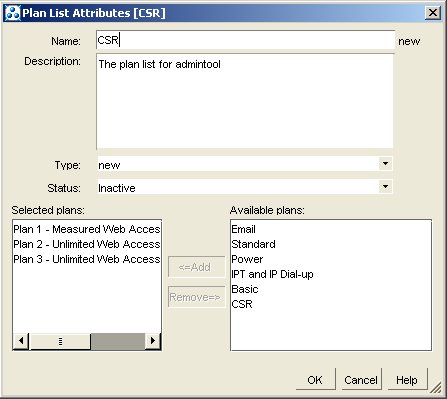Close the Plan List Attributes dialog

tap(433, 13)
